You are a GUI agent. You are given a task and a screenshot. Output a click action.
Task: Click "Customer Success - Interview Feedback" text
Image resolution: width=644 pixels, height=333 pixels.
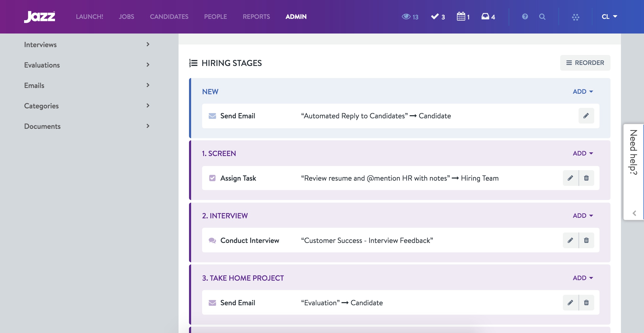(x=367, y=240)
